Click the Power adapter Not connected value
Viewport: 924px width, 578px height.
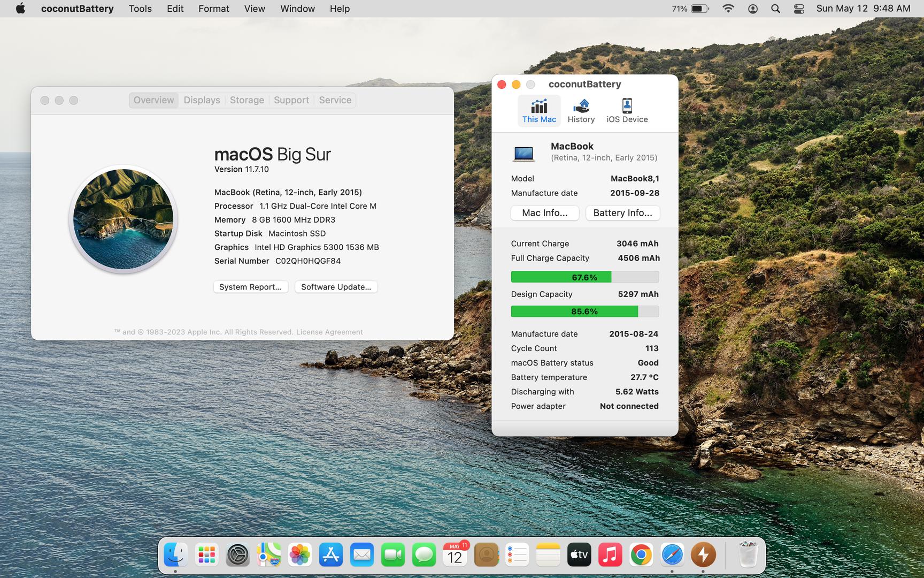click(629, 406)
